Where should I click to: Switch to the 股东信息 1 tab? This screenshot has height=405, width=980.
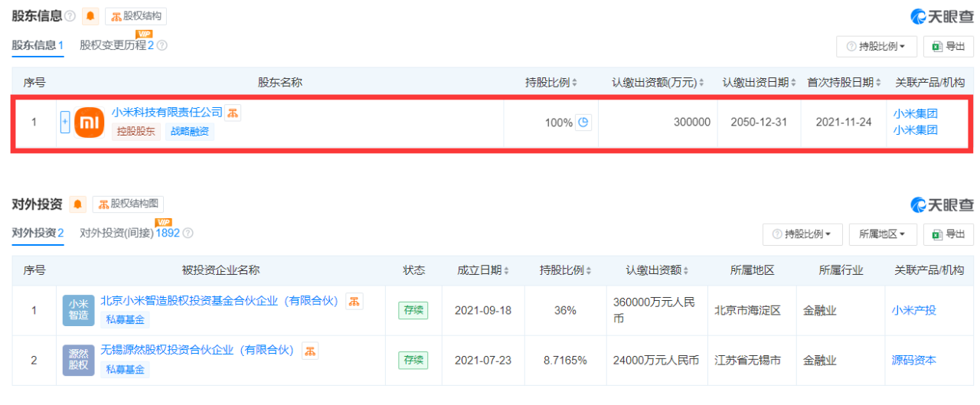(x=38, y=45)
